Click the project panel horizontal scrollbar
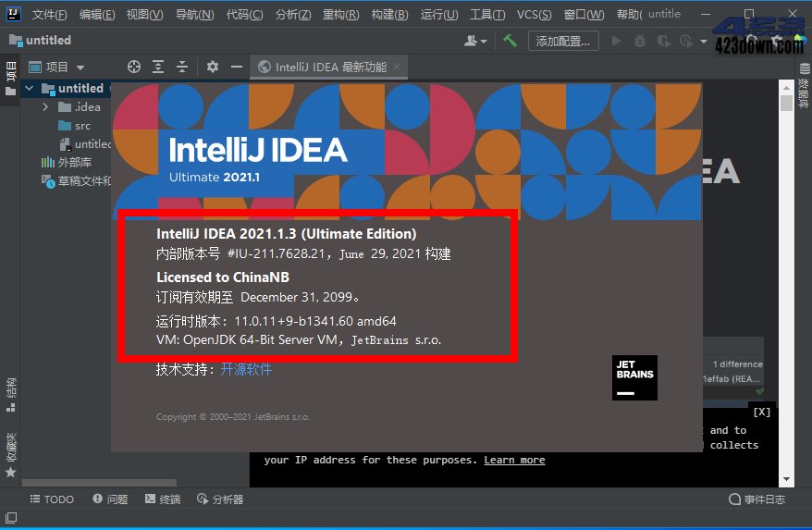The width and height of the screenshot is (812, 530). tap(99, 483)
